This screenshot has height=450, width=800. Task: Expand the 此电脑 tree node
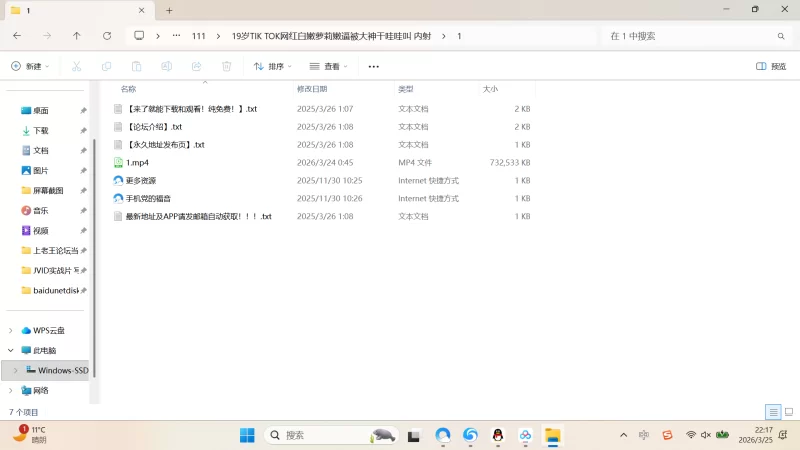pyautogui.click(x=11, y=350)
